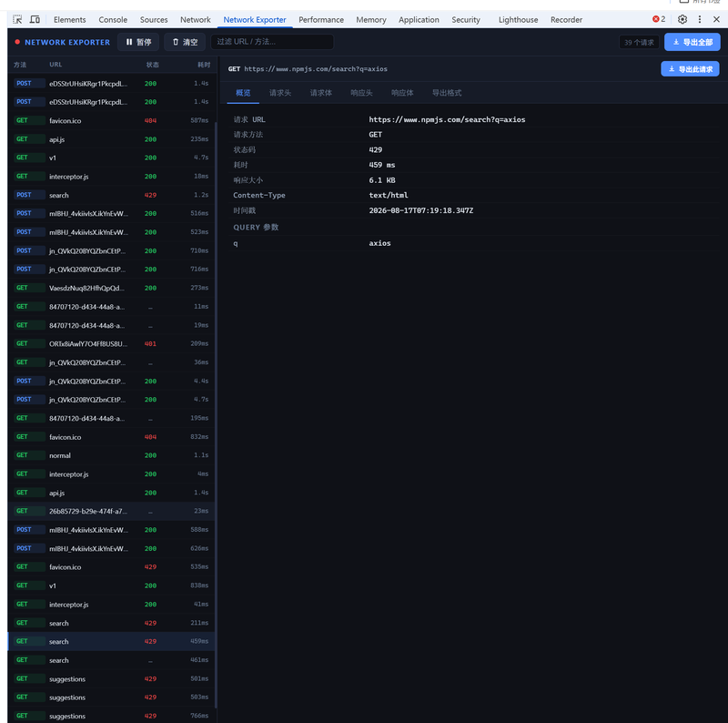Click the request list vertical scrollbar
The width and height of the screenshot is (728, 723).
216,413
